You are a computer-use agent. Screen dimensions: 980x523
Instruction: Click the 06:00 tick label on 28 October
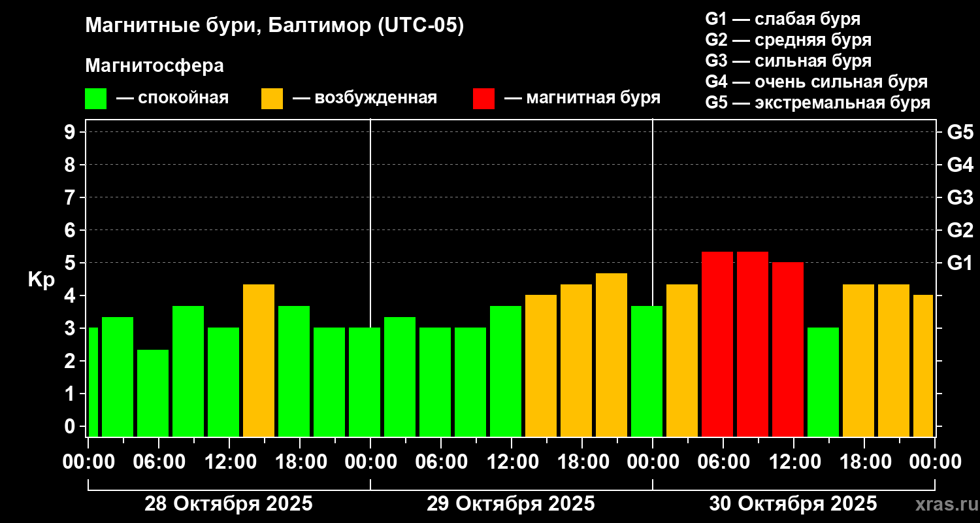click(159, 462)
